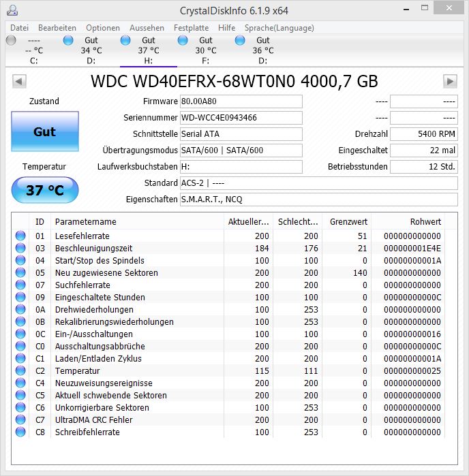Click the Eingeschaltet field 22 mal
Screen dimensions: 469x476
click(x=424, y=150)
